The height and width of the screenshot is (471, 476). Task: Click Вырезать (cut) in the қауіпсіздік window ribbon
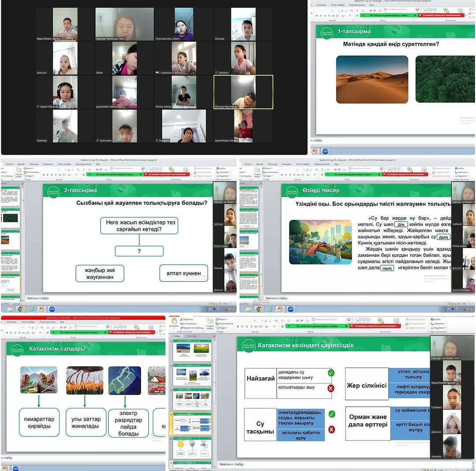coord(186,319)
